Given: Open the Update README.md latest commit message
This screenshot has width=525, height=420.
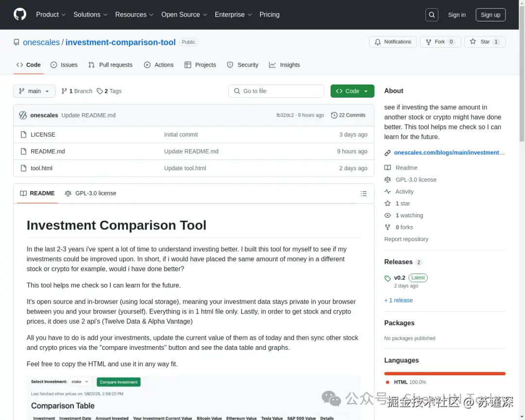Looking at the screenshot, I should click(88, 115).
